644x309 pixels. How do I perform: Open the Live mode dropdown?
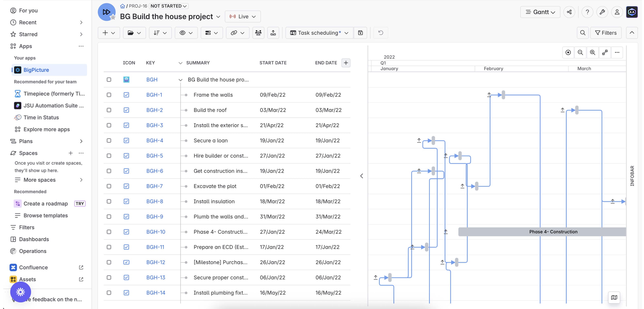point(243,17)
